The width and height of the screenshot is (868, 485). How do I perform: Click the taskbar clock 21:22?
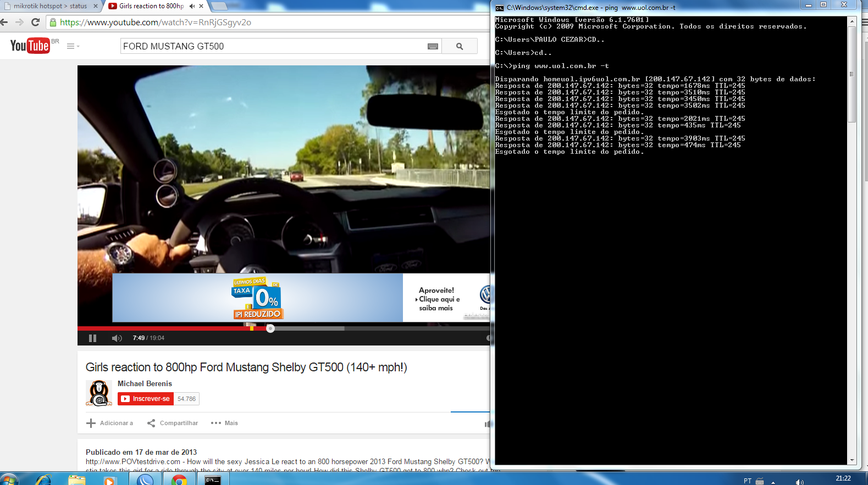tap(843, 478)
